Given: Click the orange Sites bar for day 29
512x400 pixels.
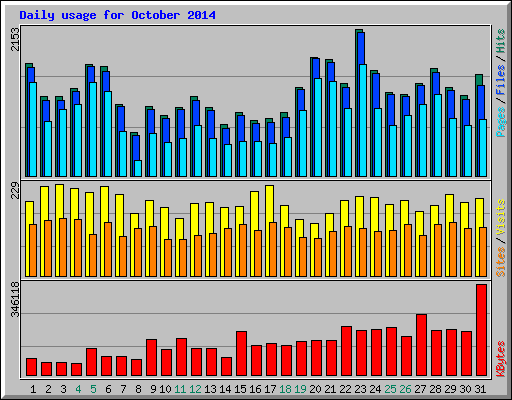Looking at the screenshot, I should click(x=453, y=249).
